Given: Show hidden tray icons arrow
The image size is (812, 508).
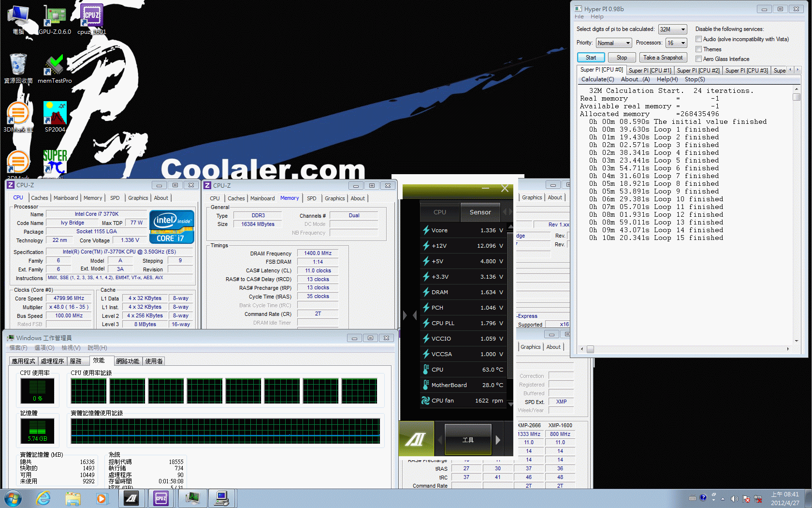Looking at the screenshot, I should tap(723, 498).
